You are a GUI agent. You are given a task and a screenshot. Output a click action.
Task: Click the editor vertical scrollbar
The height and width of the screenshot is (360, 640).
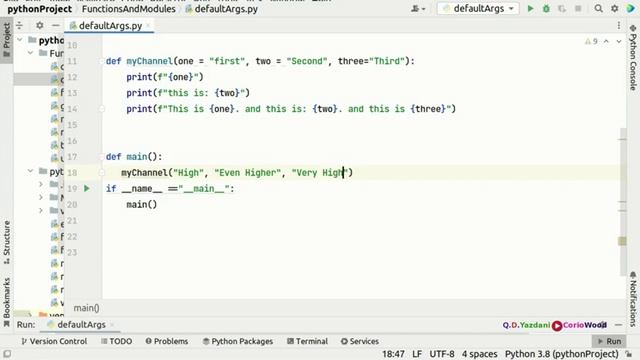click(622, 202)
